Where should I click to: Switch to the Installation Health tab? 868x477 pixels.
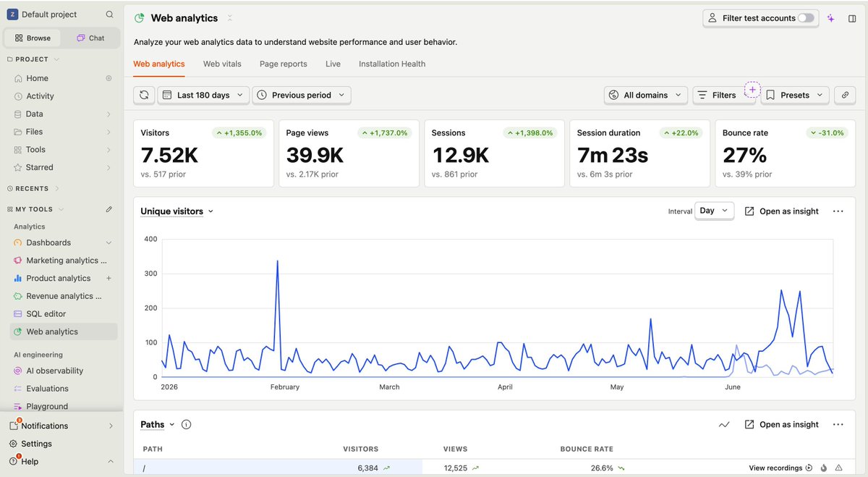[392, 64]
